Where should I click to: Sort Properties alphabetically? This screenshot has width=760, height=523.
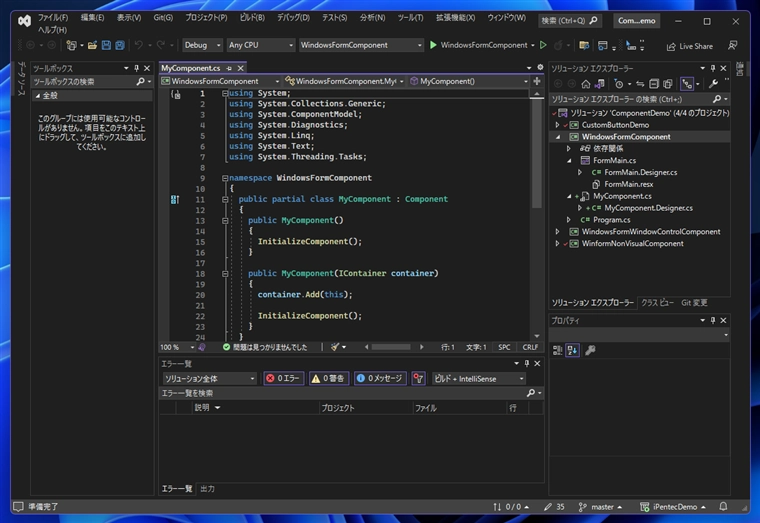(572, 350)
